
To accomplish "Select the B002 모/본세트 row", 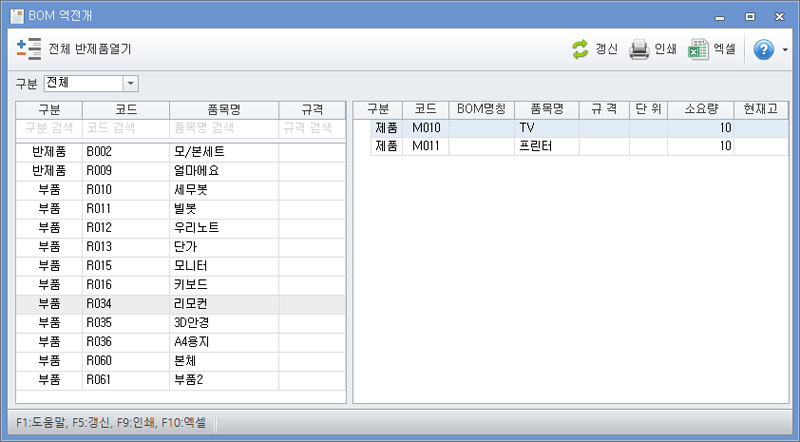I will pos(180,151).
